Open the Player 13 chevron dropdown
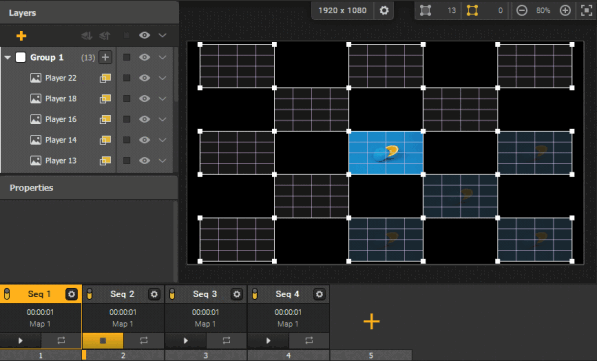 pyautogui.click(x=163, y=161)
